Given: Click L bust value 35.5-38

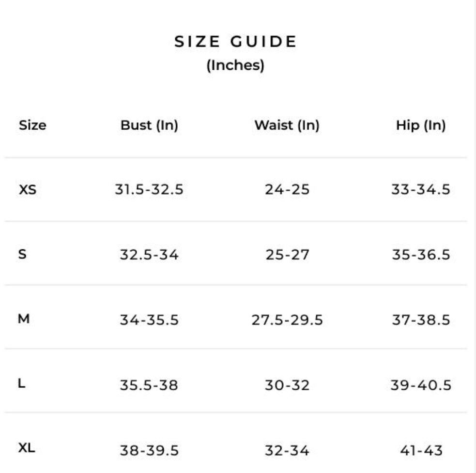Looking at the screenshot, I should 149,385.
